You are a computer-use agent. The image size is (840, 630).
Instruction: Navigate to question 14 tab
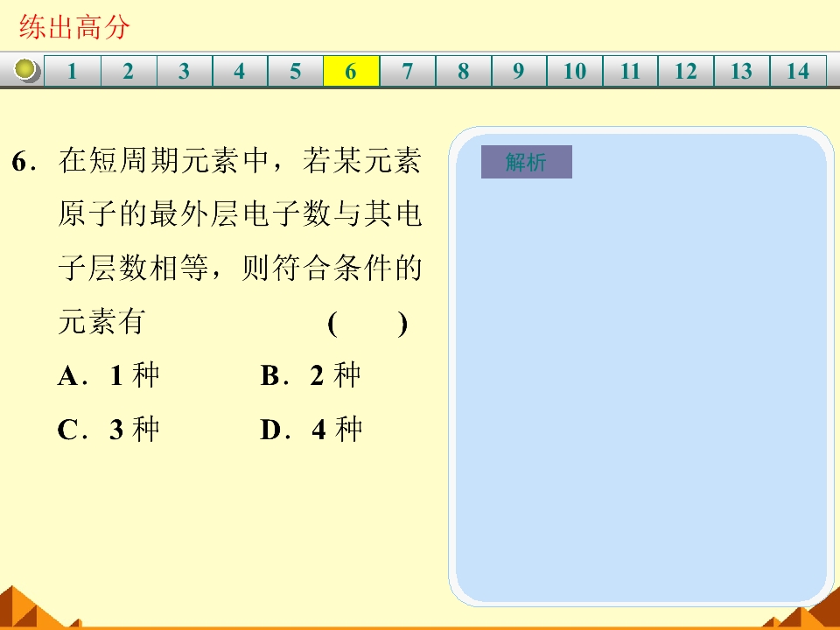tap(798, 72)
